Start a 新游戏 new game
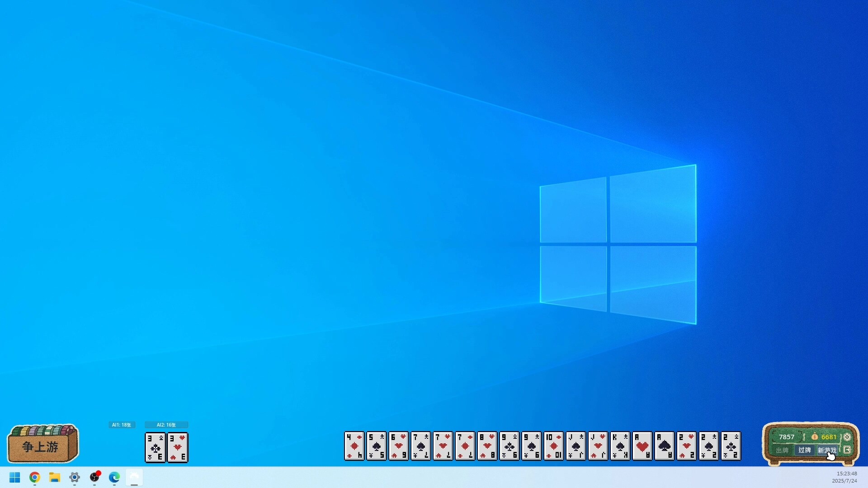Image resolution: width=868 pixels, height=488 pixels. coord(827,450)
